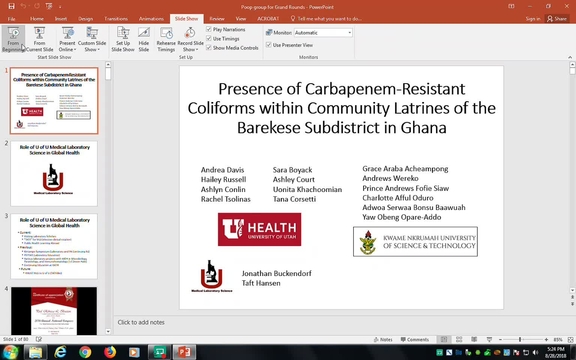
Task: Open the Transitions tab
Action: [116, 19]
